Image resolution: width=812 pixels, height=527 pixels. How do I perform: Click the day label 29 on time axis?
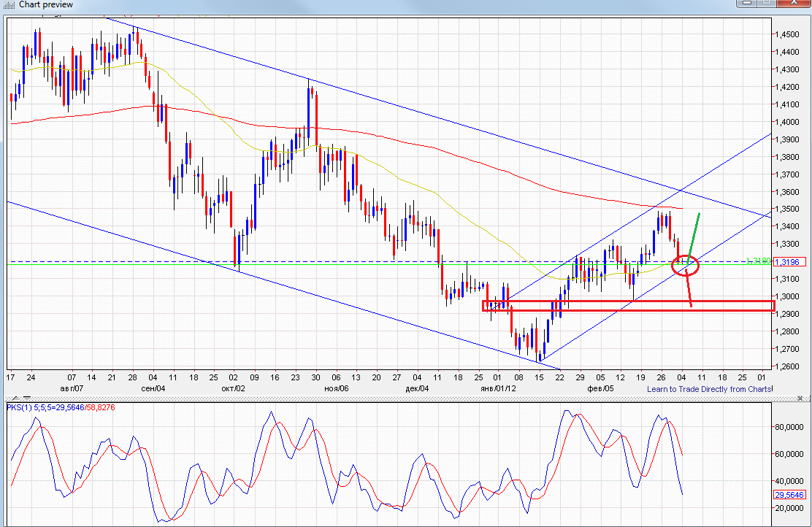click(580, 377)
